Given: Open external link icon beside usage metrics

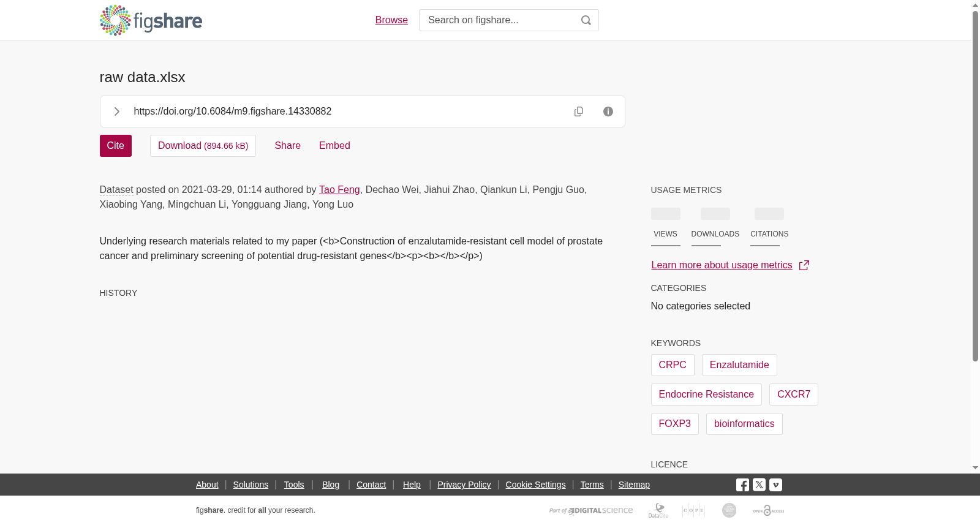Looking at the screenshot, I should click(804, 265).
